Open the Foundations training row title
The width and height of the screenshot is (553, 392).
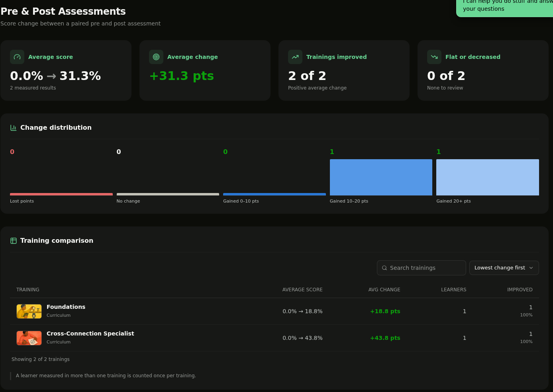(66, 307)
